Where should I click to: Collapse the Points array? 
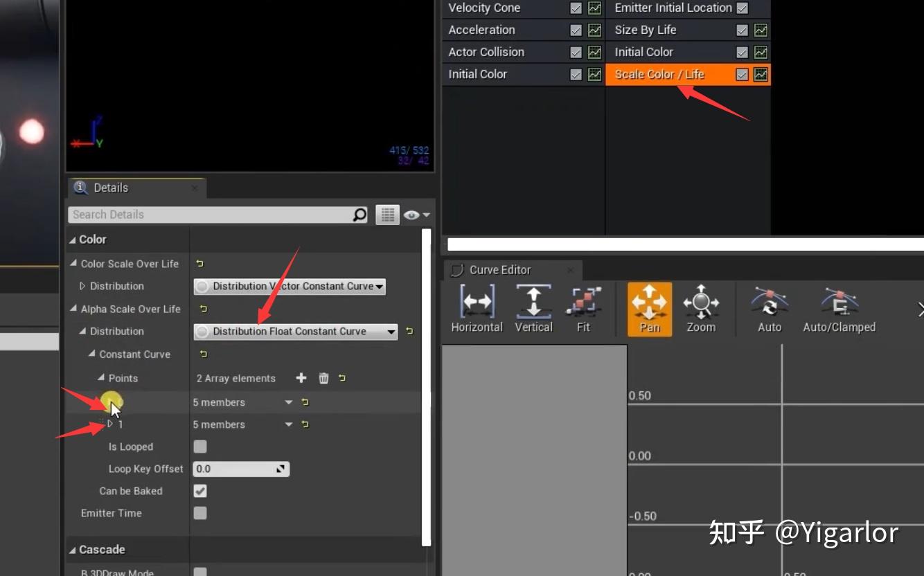(x=101, y=378)
